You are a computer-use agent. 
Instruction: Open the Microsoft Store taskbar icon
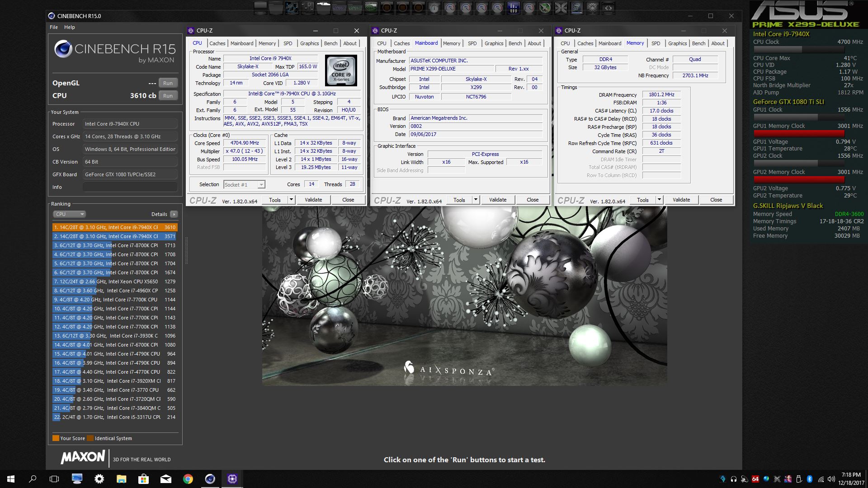coord(144,479)
